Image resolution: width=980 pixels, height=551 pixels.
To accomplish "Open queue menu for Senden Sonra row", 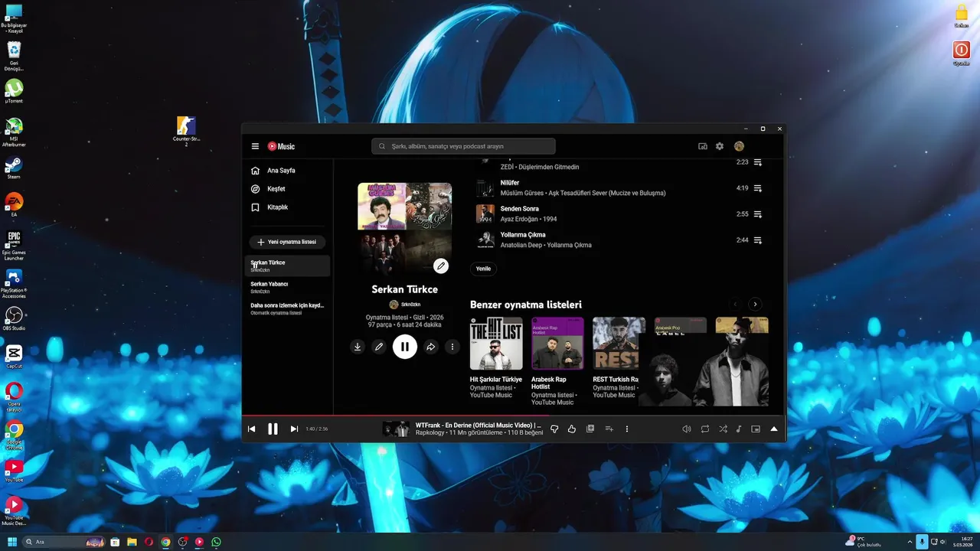I will (758, 214).
